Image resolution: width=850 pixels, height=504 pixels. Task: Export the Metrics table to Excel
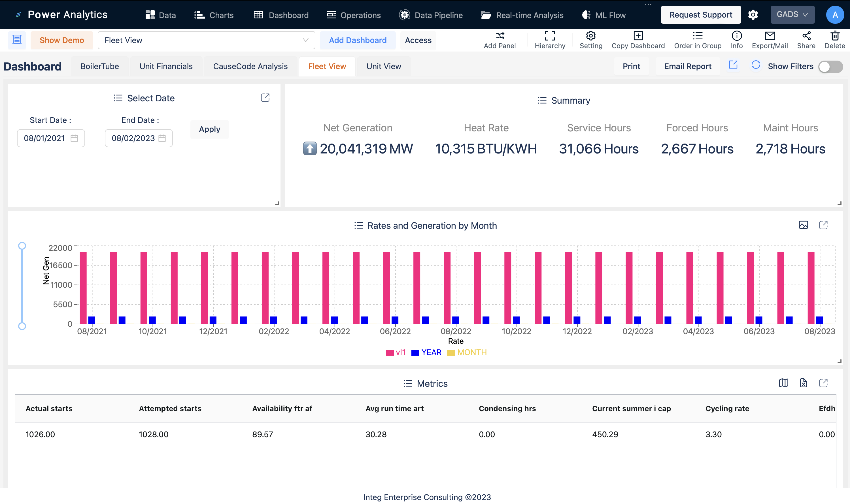tap(804, 383)
